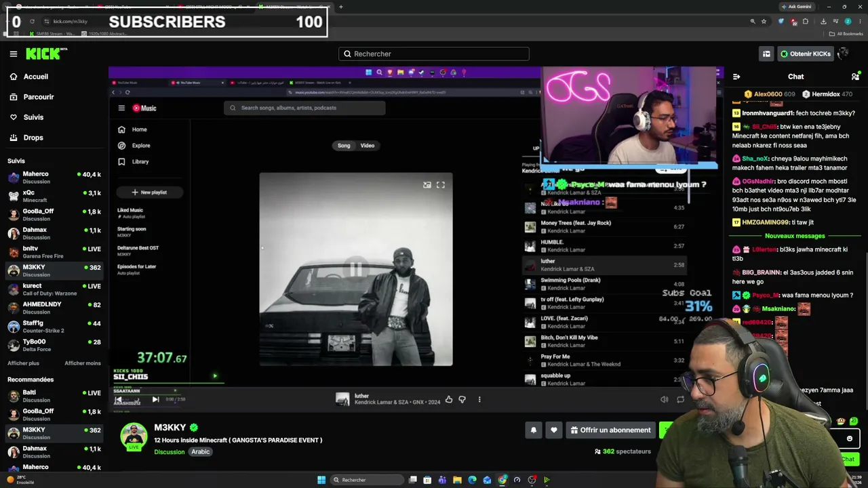
Task: Open Explore in YouTube Music
Action: point(134,146)
